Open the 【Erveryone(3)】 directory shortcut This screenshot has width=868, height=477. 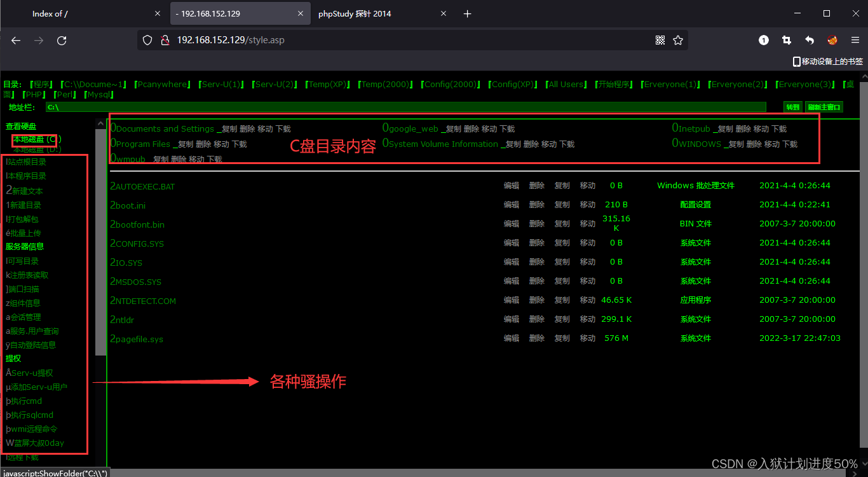pos(805,85)
